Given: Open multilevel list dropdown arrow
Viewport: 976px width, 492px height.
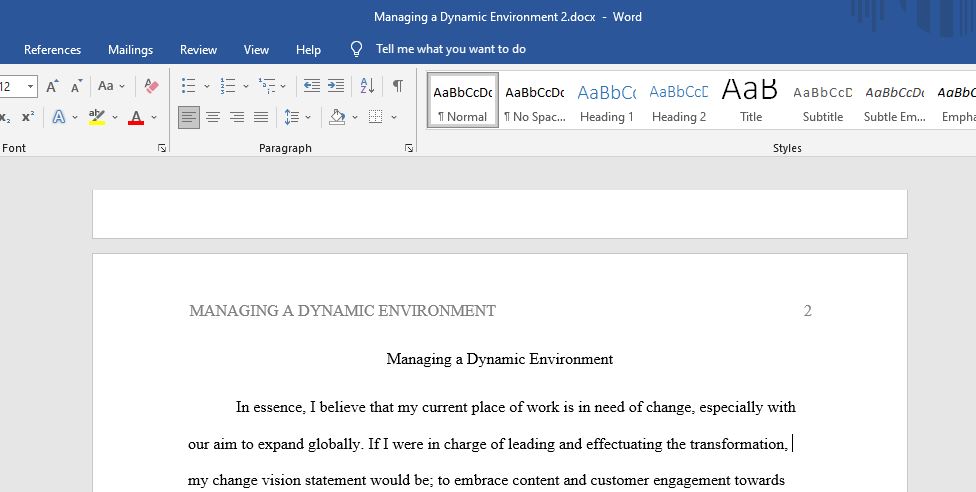Looking at the screenshot, I should coord(283,86).
